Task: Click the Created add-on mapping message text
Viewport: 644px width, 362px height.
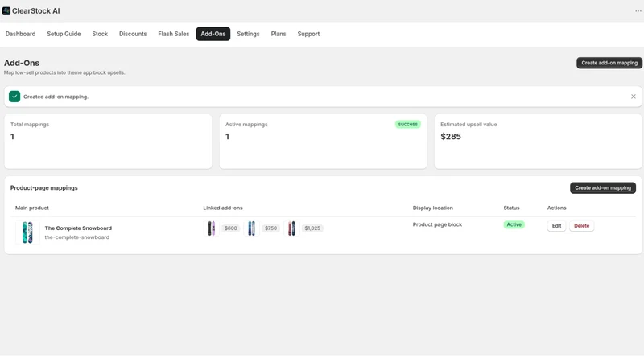Action: pyautogui.click(x=56, y=97)
